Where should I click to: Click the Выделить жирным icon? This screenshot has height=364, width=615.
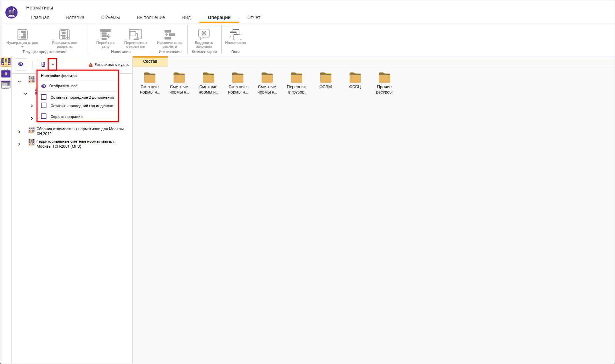(x=204, y=35)
